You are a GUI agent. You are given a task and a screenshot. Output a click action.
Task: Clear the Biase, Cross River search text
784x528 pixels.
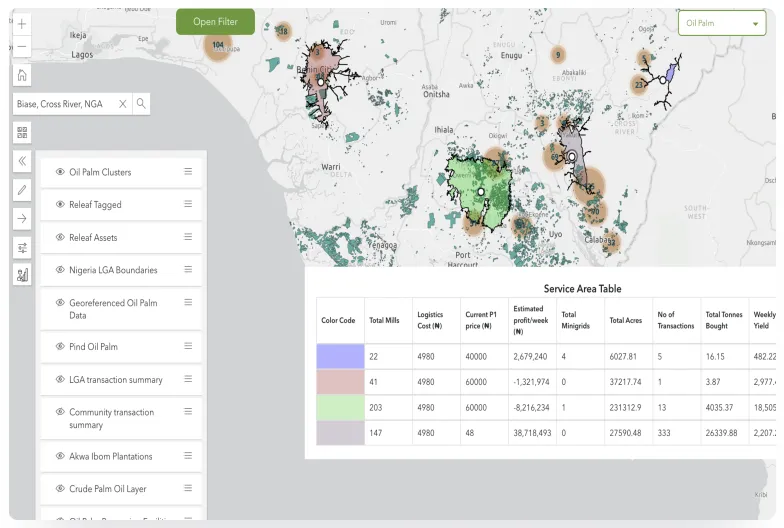[x=122, y=104]
